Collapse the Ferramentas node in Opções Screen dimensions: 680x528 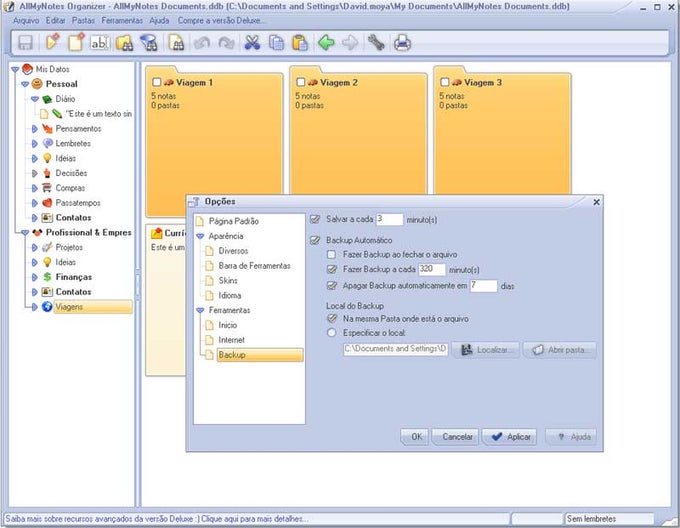(x=200, y=310)
